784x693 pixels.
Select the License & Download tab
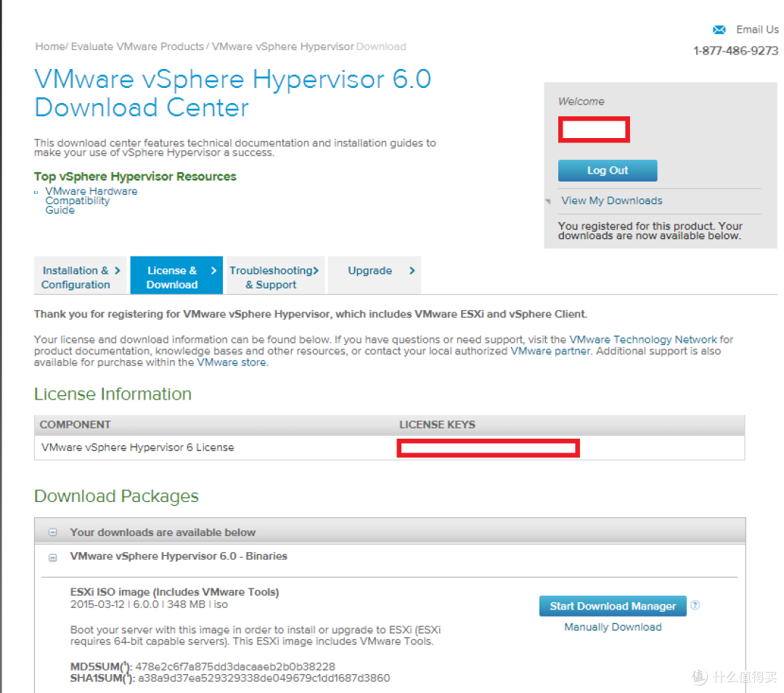tap(176, 275)
